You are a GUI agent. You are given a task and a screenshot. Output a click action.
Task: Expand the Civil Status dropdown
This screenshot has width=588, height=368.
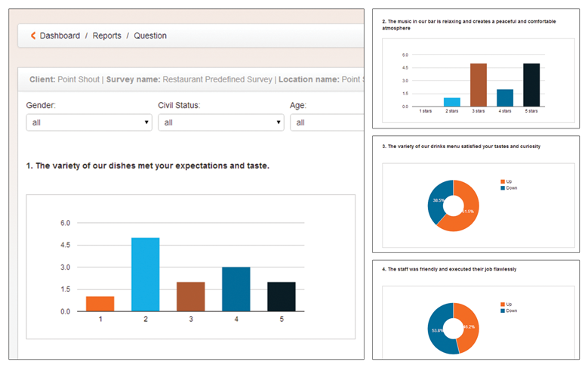220,122
